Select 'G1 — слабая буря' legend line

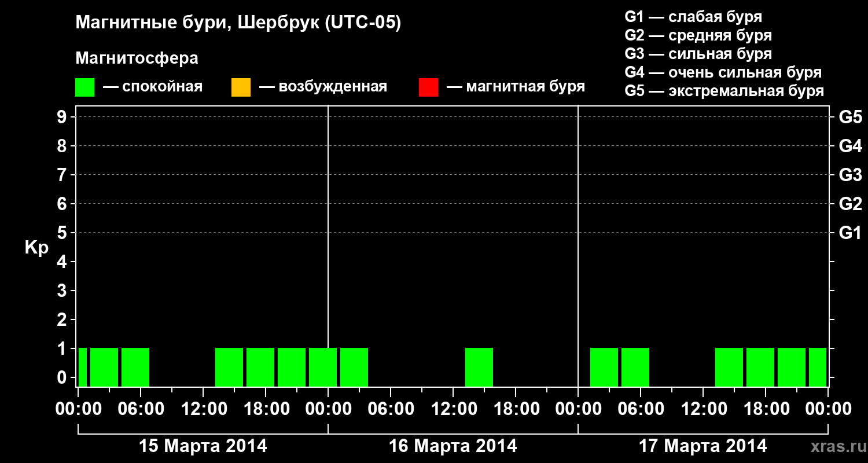pyautogui.click(x=693, y=16)
